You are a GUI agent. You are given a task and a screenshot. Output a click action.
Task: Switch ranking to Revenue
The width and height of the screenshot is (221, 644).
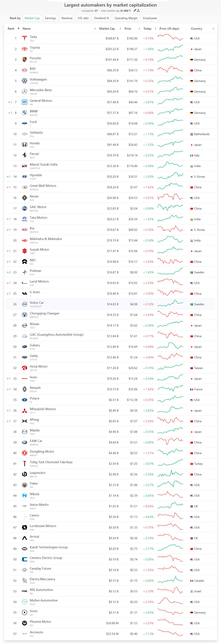point(67,18)
